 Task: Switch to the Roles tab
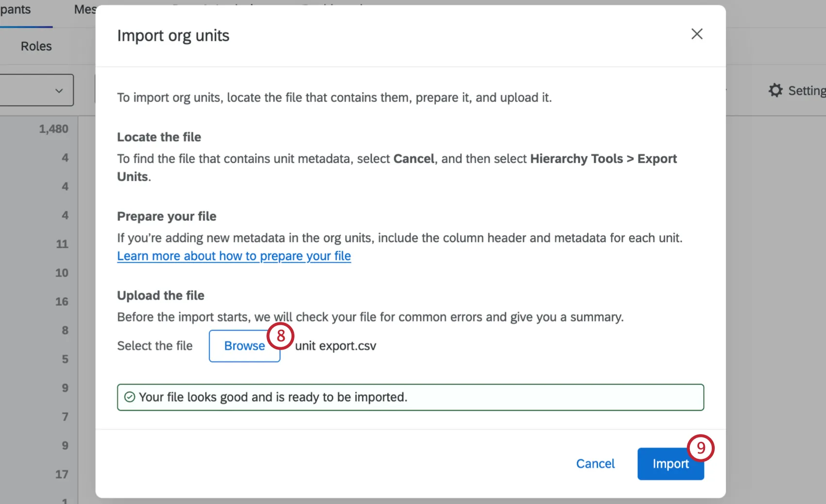[x=36, y=46]
